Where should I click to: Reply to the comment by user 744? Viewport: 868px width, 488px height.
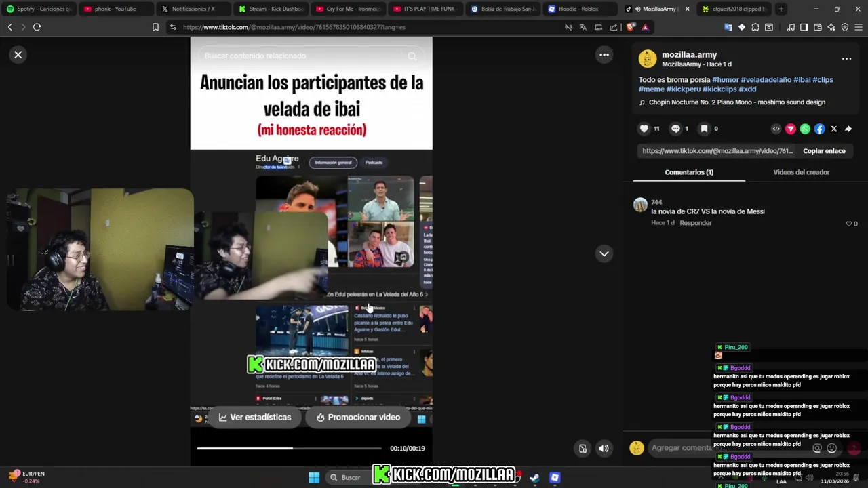[695, 223]
